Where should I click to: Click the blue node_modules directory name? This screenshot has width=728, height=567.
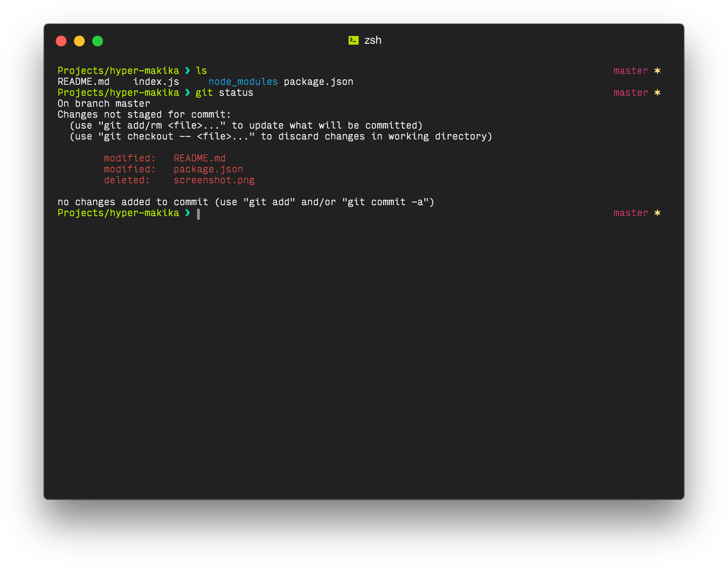(243, 82)
